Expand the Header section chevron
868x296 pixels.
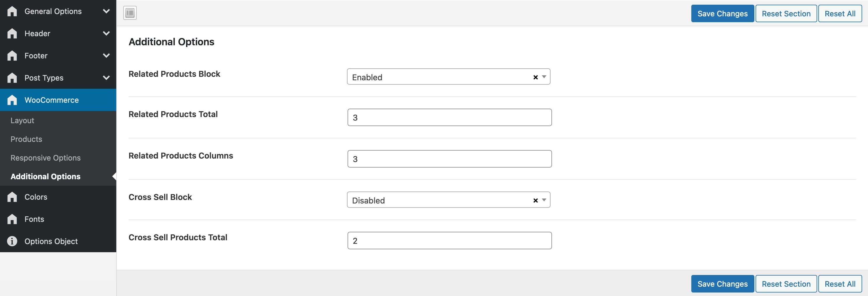[106, 33]
